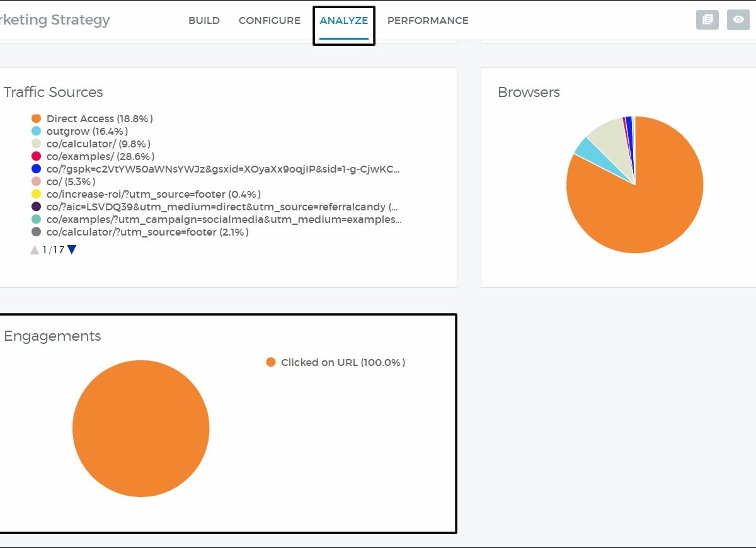
Task: Go to next page of Traffic Sources legend
Action: point(72,249)
